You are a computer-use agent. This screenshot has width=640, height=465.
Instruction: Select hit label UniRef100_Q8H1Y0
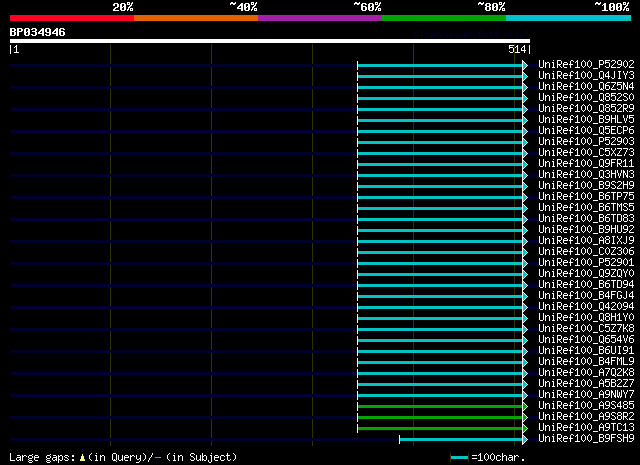586,318
